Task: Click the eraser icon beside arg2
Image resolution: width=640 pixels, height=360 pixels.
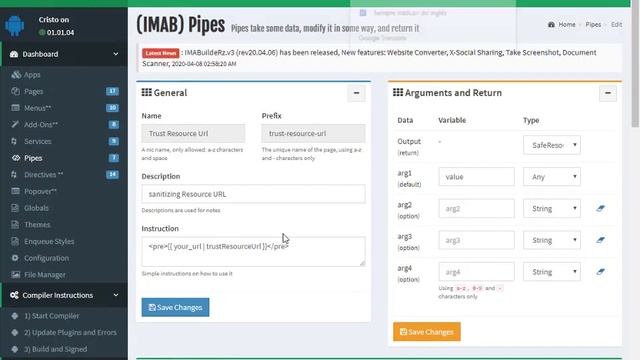Action: (x=600, y=209)
